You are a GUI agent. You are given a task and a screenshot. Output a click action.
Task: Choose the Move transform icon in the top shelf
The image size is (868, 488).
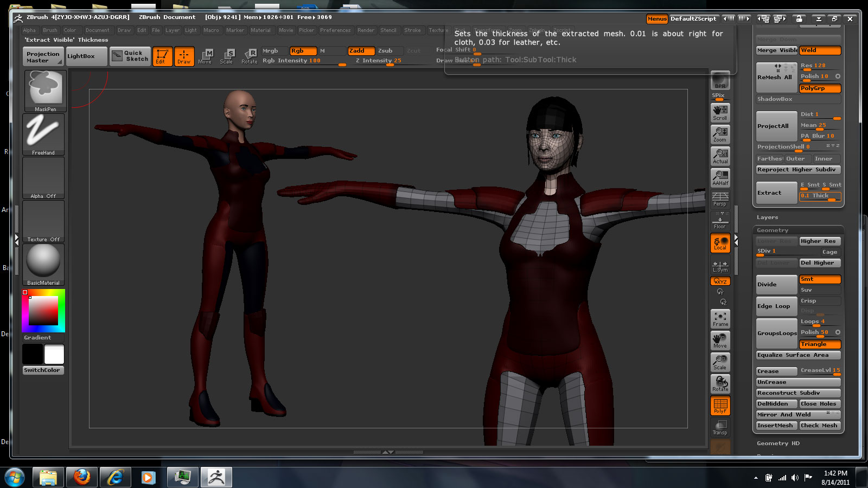coord(205,56)
